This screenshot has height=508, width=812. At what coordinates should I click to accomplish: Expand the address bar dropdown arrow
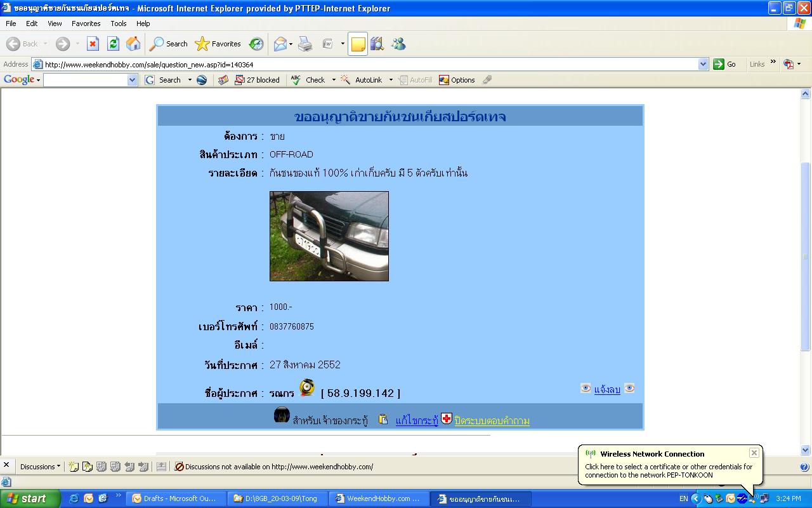click(x=703, y=64)
